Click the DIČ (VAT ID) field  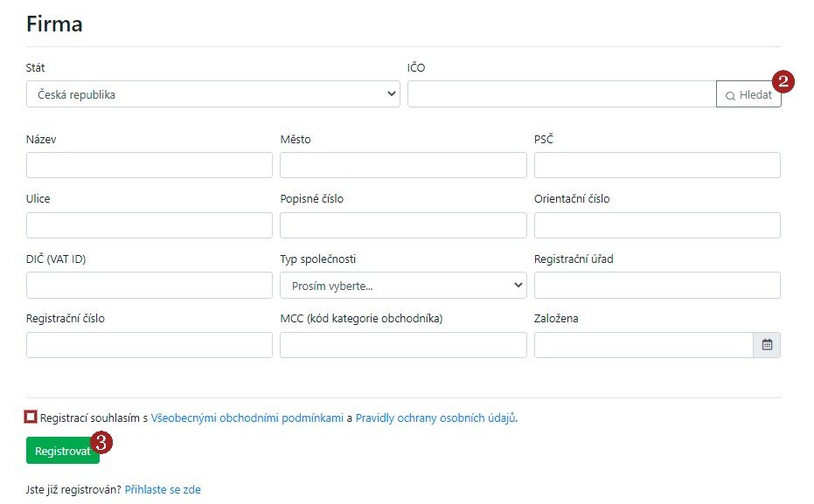coord(149,285)
